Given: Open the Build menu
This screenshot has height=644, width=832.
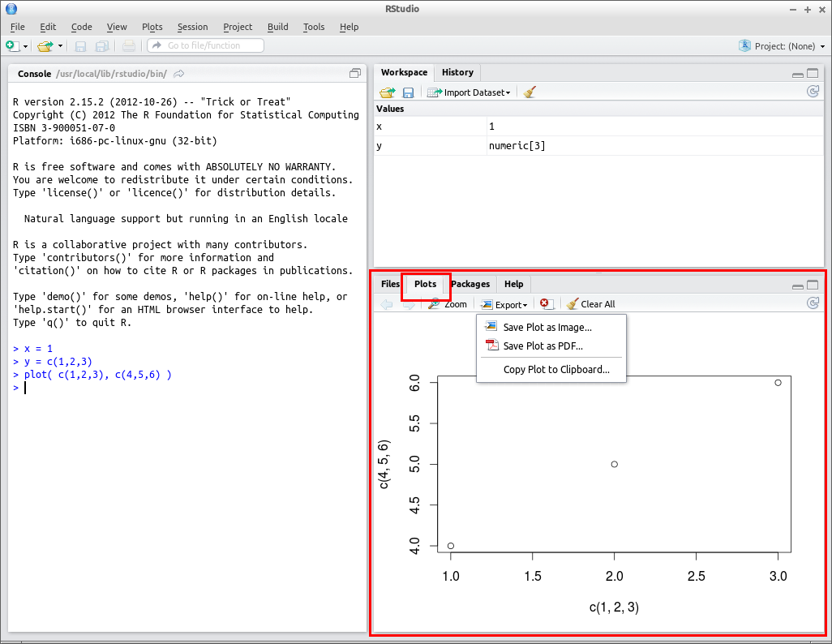Looking at the screenshot, I should (x=278, y=27).
